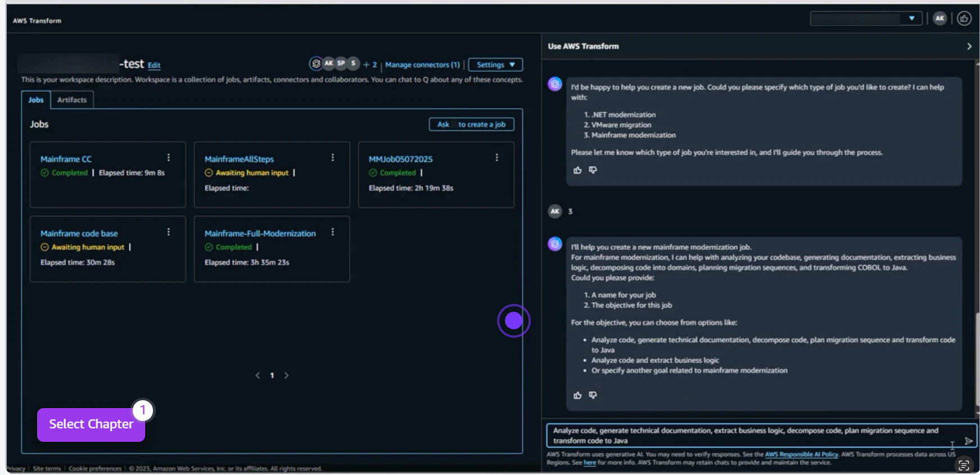Open Mainframe CC job
The width and height of the screenshot is (980, 475).
pos(66,159)
